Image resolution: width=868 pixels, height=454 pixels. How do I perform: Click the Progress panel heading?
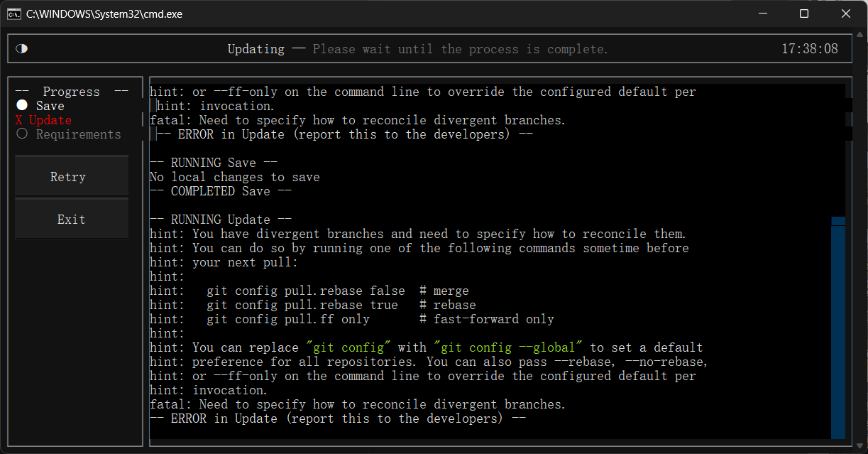[x=71, y=92]
